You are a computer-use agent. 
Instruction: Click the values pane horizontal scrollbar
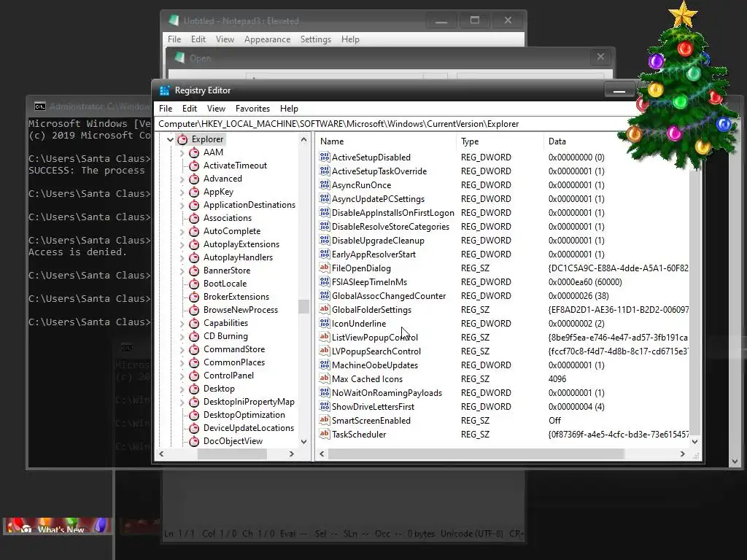476,454
